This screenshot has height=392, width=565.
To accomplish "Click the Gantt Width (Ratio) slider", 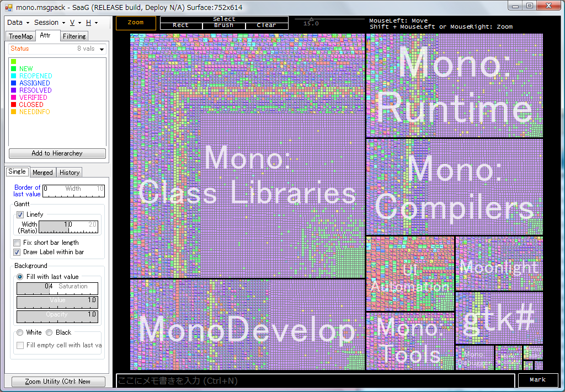I will [x=68, y=227].
